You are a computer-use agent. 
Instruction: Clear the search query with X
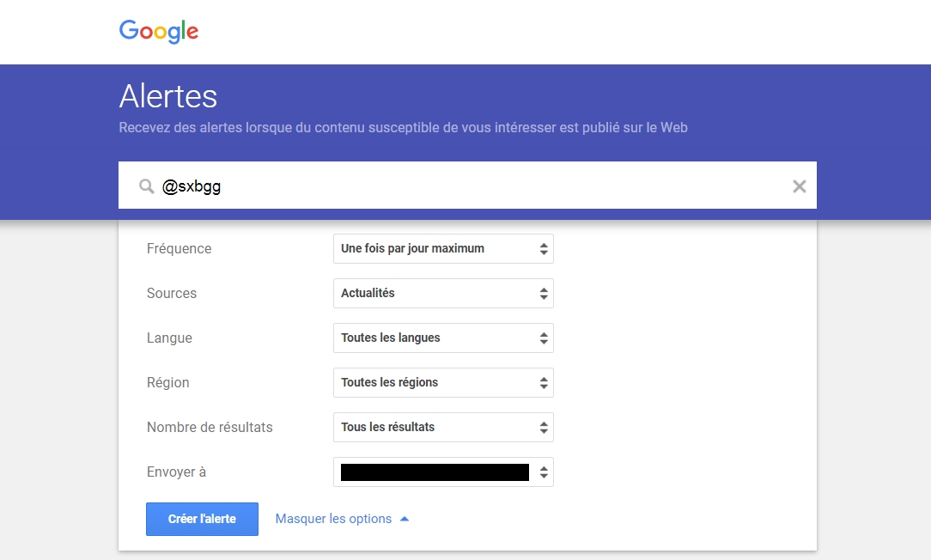[x=800, y=186]
